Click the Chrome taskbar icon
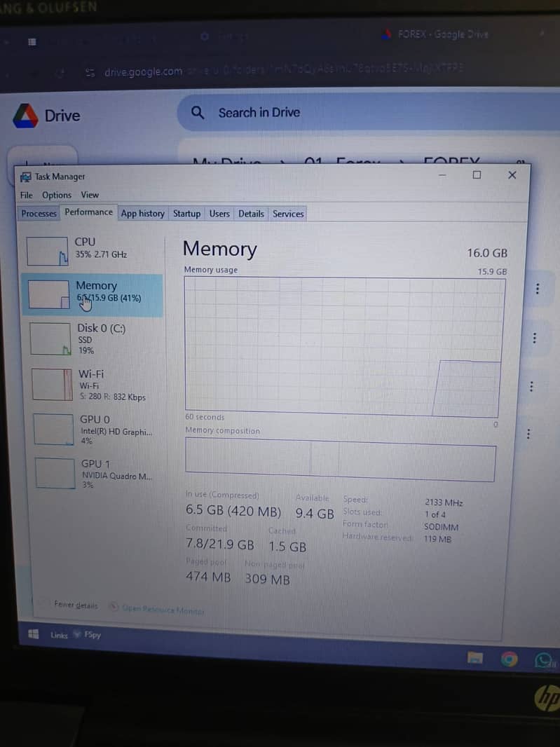This screenshot has height=747, width=560. click(x=509, y=659)
